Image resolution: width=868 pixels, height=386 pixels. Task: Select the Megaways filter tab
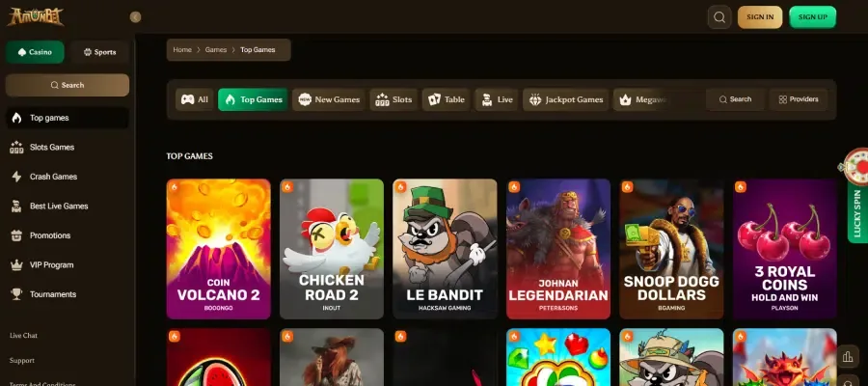click(x=643, y=99)
